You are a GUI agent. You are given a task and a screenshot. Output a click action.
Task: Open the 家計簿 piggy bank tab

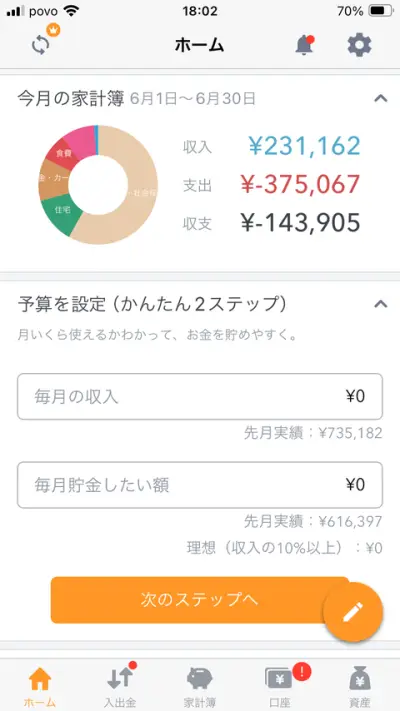[x=200, y=686]
